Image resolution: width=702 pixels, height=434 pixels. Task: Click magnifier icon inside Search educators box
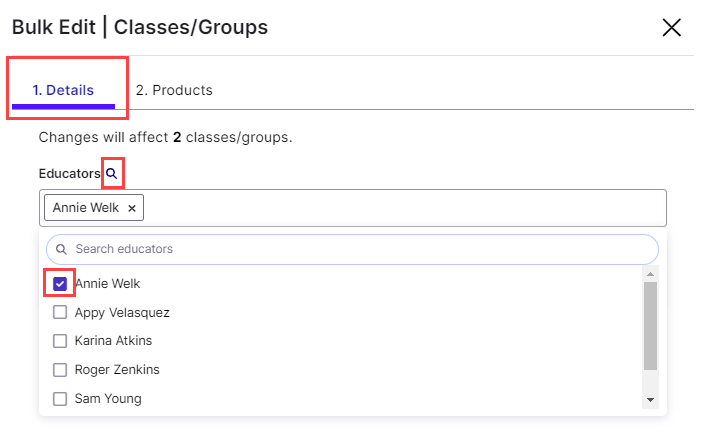61,249
